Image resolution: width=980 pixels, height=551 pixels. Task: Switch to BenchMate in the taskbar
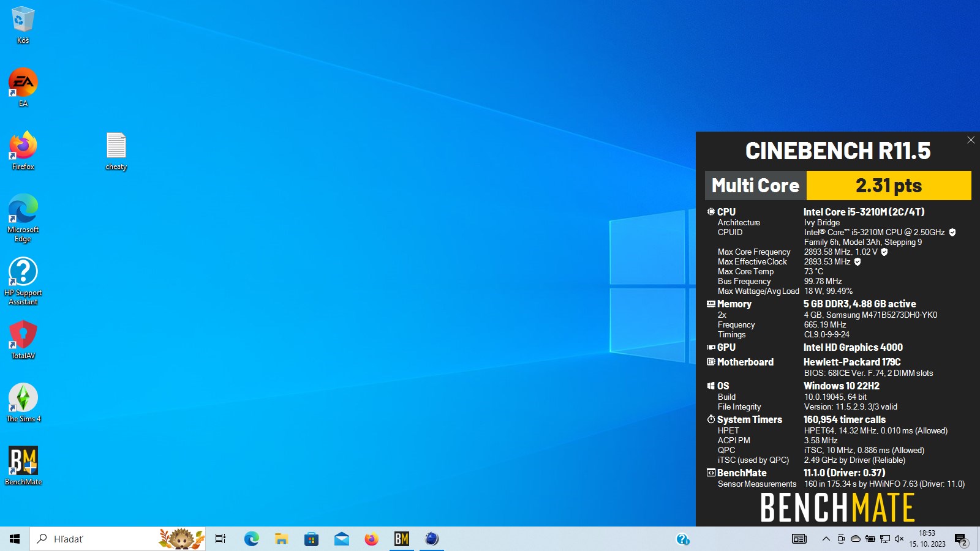(x=401, y=539)
